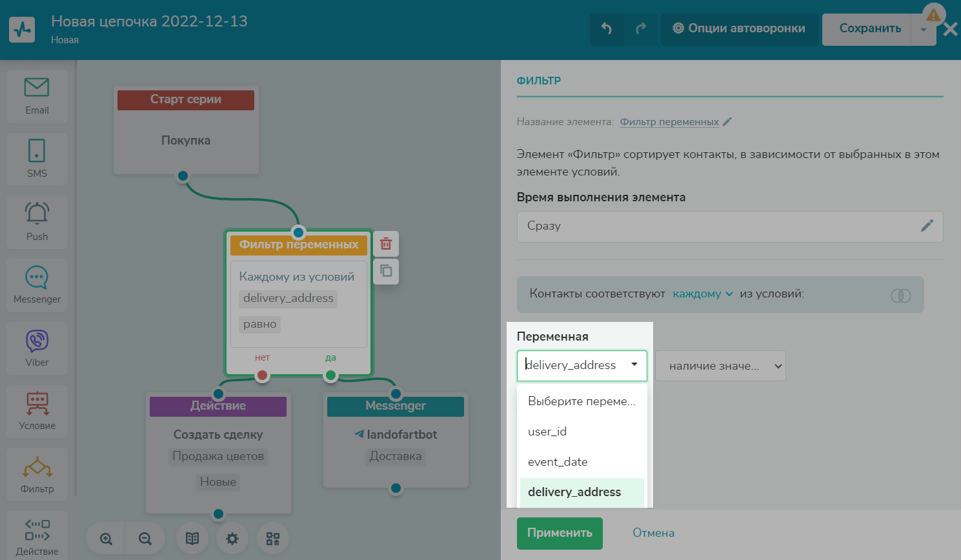Select the SMS element in sidebar

click(x=37, y=159)
